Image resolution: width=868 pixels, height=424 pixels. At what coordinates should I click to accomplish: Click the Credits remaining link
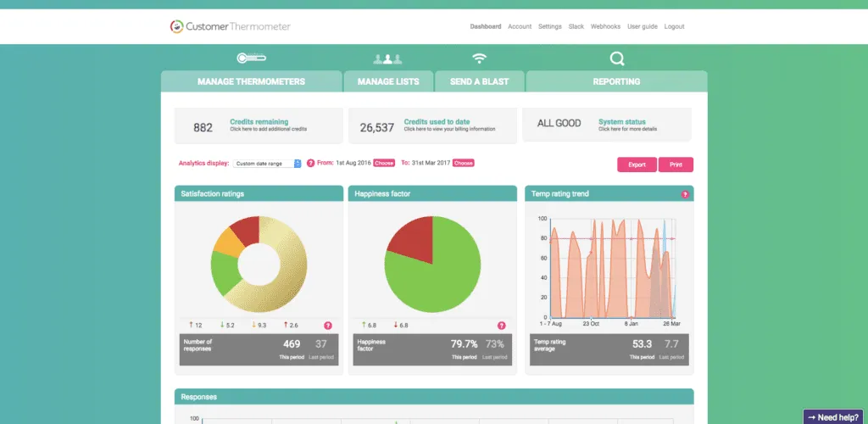(259, 122)
